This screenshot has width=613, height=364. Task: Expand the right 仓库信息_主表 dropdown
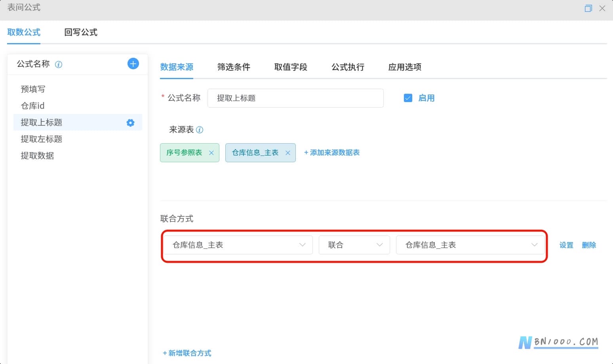click(470, 245)
